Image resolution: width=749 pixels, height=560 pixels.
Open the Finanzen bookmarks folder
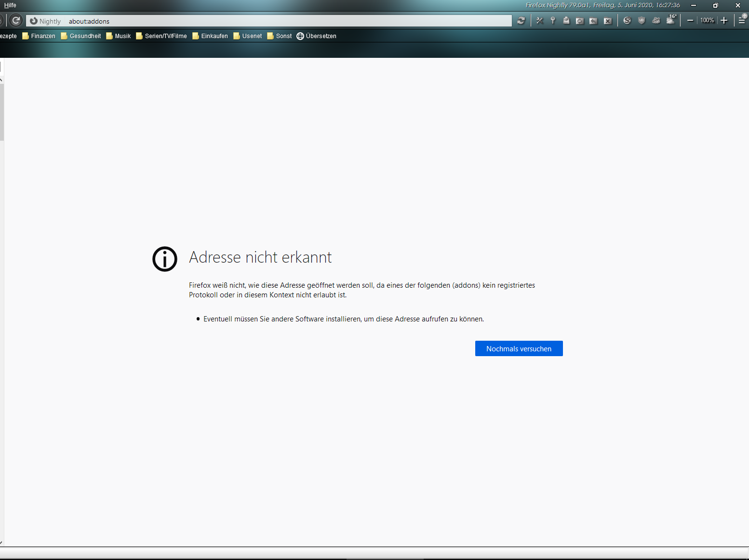[39, 36]
